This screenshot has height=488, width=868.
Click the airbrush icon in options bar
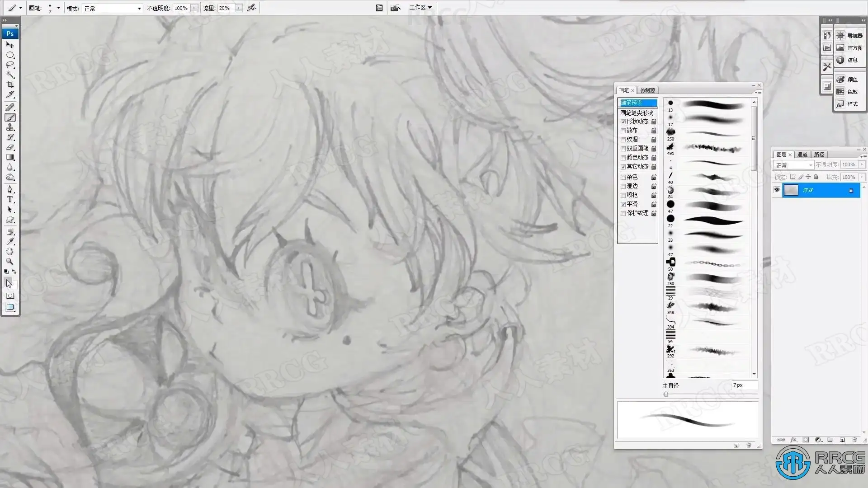click(x=252, y=8)
